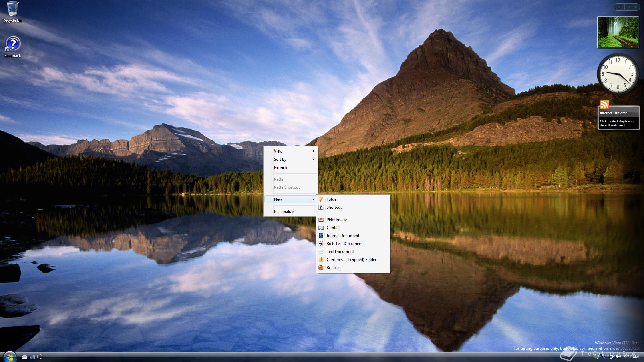The height and width of the screenshot is (362, 644).
Task: Click the RSS feed gadget icon
Action: (x=604, y=105)
